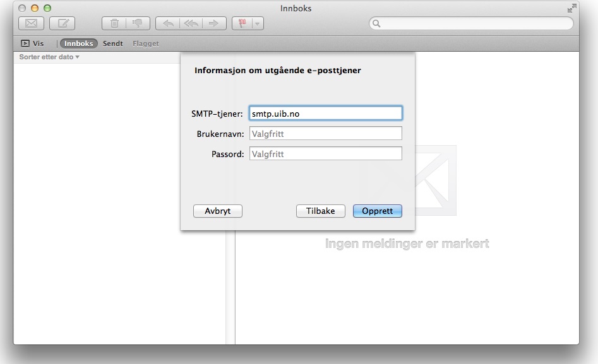Click the Passord input field

[x=325, y=153]
